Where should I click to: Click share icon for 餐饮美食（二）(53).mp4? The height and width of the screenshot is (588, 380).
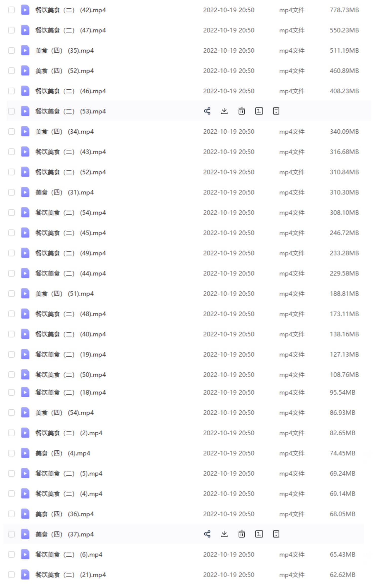click(x=207, y=111)
